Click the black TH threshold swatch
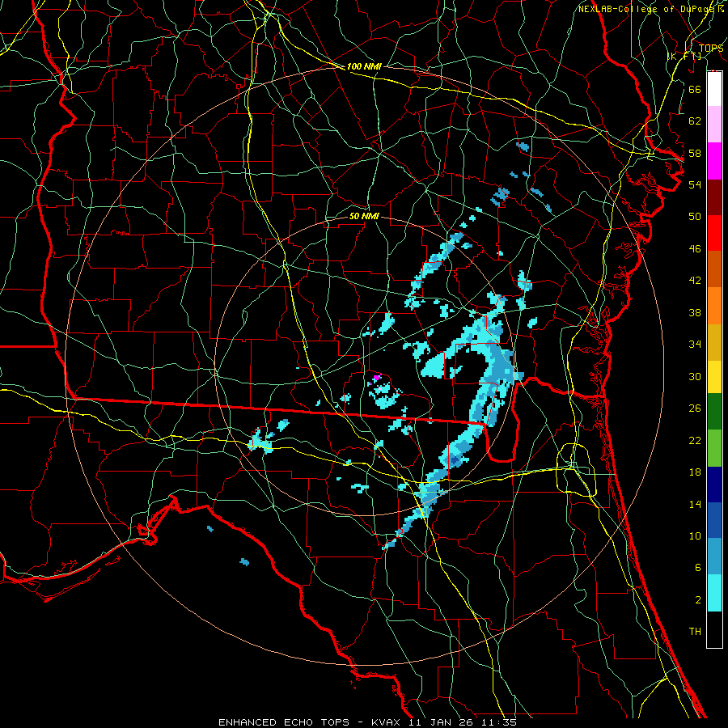This screenshot has width=728, height=728. [714, 629]
